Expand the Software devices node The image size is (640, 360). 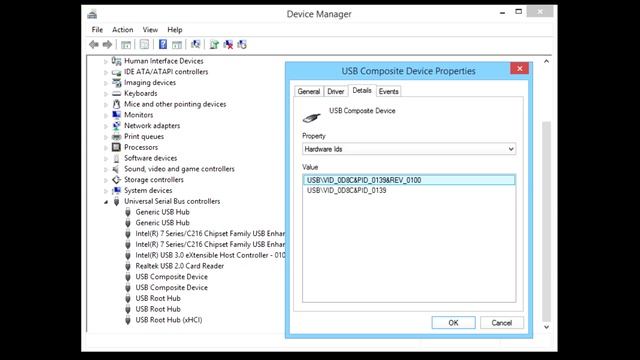pos(106,159)
